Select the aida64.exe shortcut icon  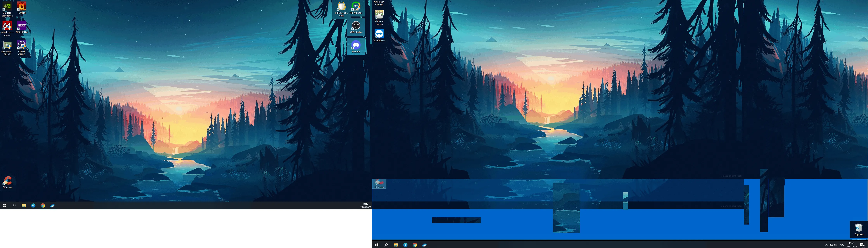coord(7,29)
